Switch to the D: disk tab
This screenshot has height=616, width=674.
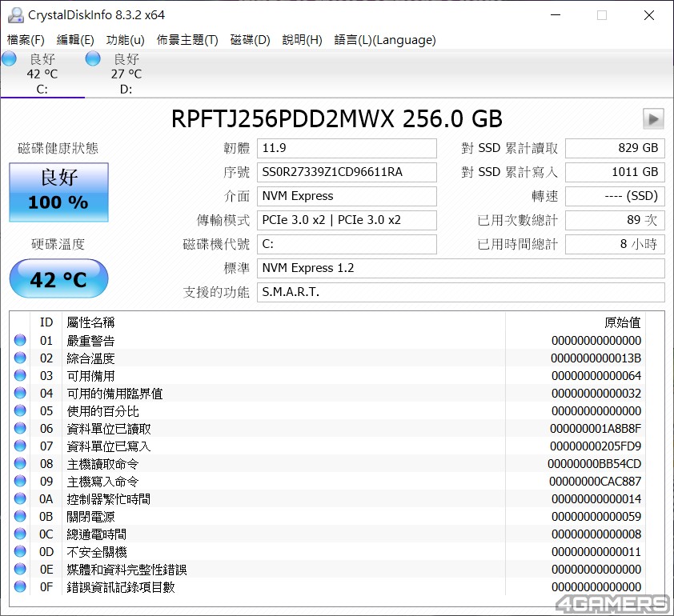(126, 74)
